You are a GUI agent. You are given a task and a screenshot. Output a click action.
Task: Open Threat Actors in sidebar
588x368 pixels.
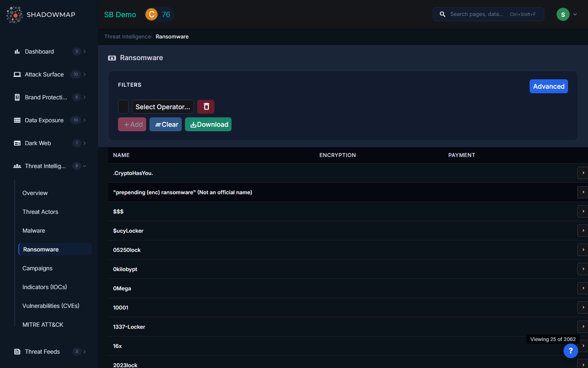[40, 212]
